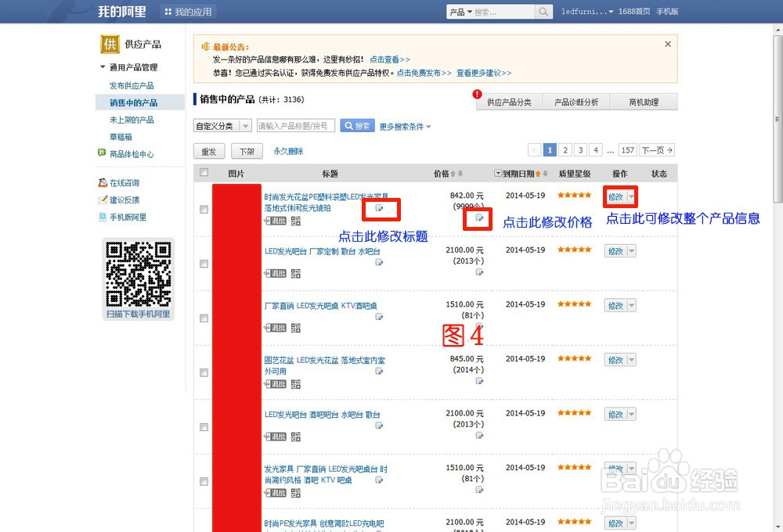Open the 商机助理 tab
This screenshot has width=783, height=532.
pos(644,102)
